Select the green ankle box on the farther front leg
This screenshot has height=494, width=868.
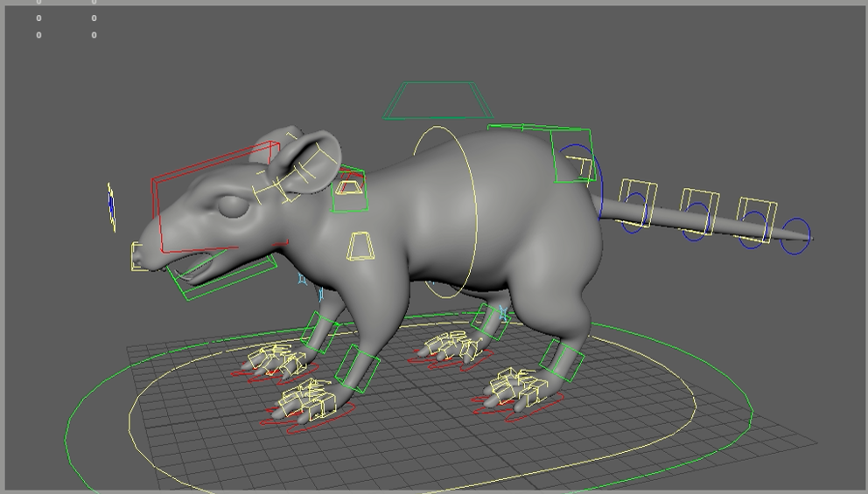point(319,332)
